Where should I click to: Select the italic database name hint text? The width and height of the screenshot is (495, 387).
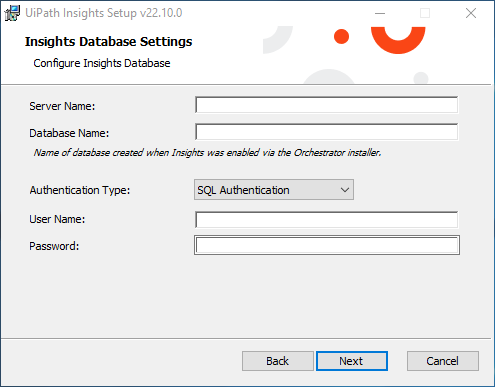coord(207,153)
